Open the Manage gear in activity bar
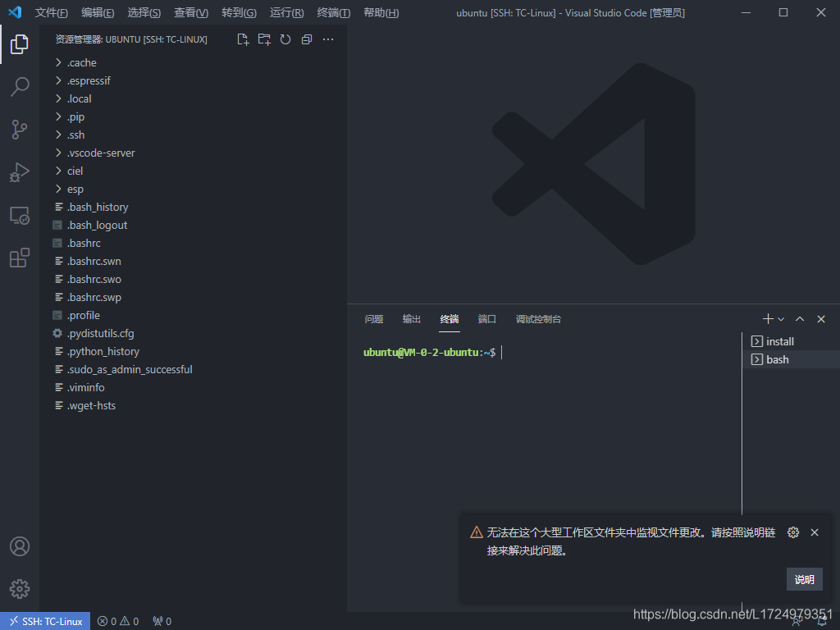 (20, 589)
